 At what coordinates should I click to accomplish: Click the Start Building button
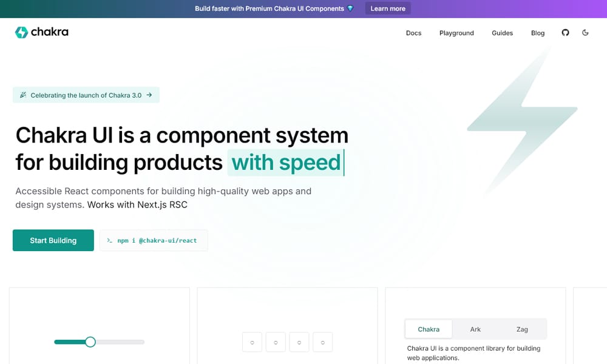[x=53, y=240]
